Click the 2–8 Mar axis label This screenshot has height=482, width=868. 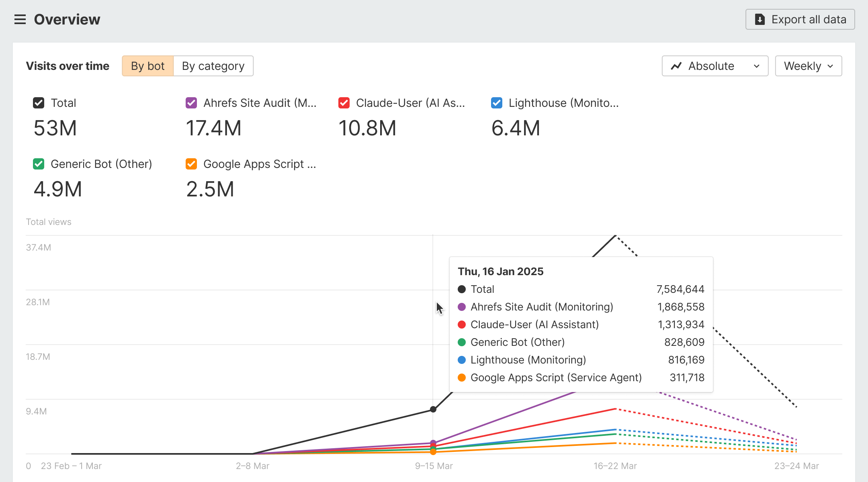(x=252, y=466)
